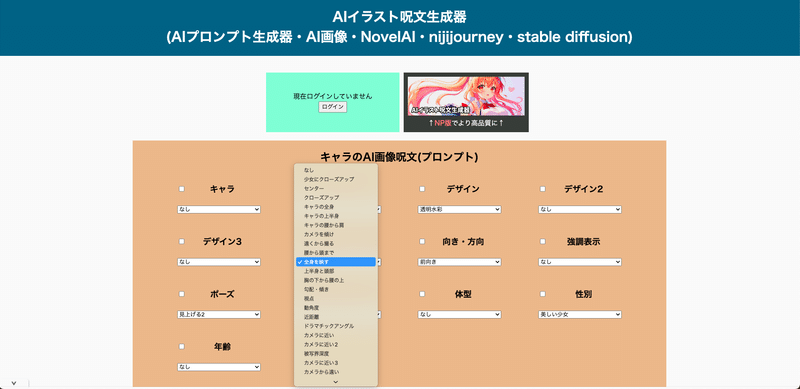Pick the 近距離 option
The image size is (800, 389).
tap(336, 317)
